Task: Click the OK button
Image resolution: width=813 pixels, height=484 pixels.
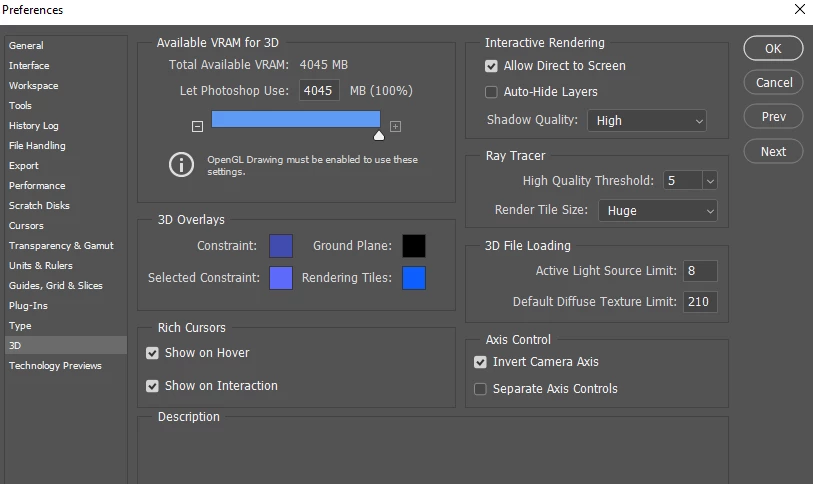Action: point(773,48)
